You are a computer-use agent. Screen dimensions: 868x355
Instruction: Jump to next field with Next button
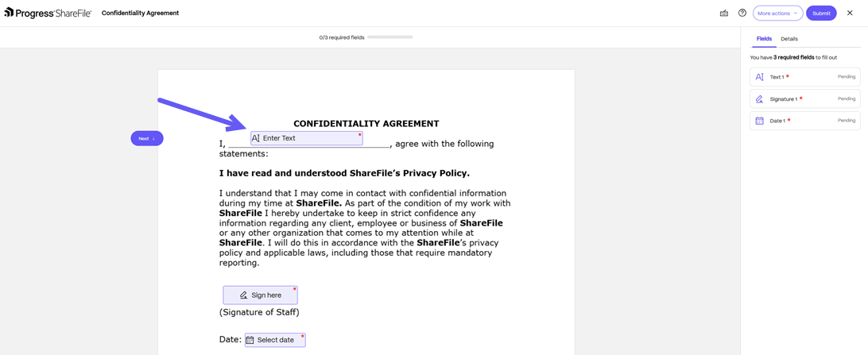click(x=147, y=138)
